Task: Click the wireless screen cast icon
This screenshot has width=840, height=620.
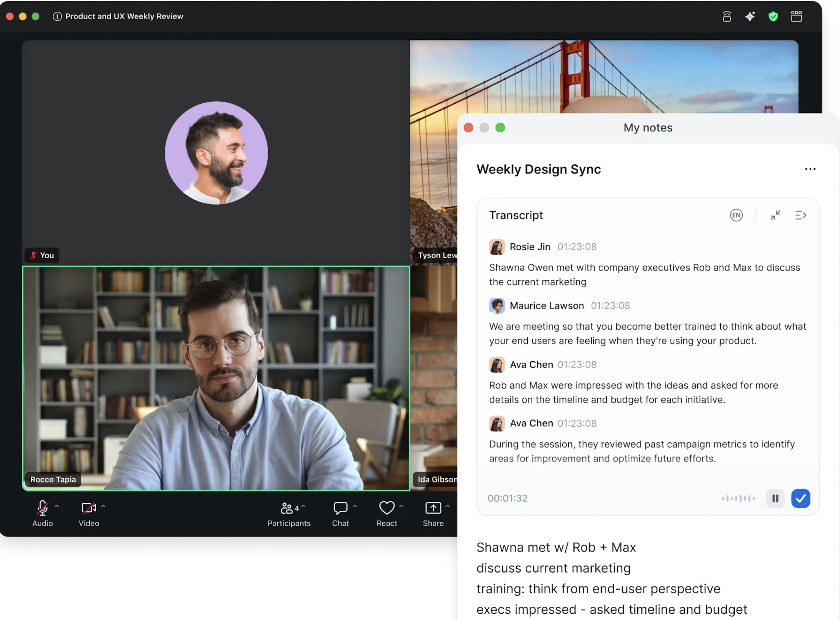Action: pos(727,16)
